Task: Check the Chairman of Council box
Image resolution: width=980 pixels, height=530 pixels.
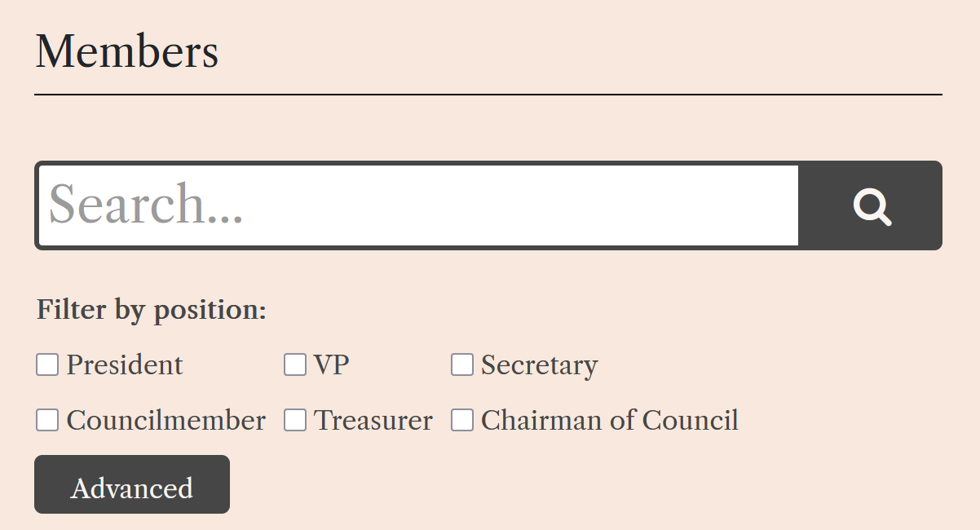Action: [462, 420]
